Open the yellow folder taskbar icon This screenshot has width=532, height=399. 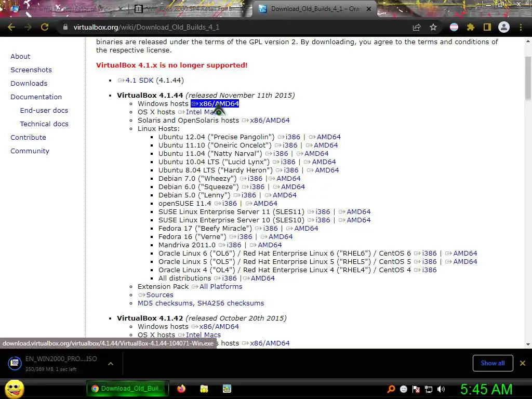pyautogui.click(x=204, y=389)
